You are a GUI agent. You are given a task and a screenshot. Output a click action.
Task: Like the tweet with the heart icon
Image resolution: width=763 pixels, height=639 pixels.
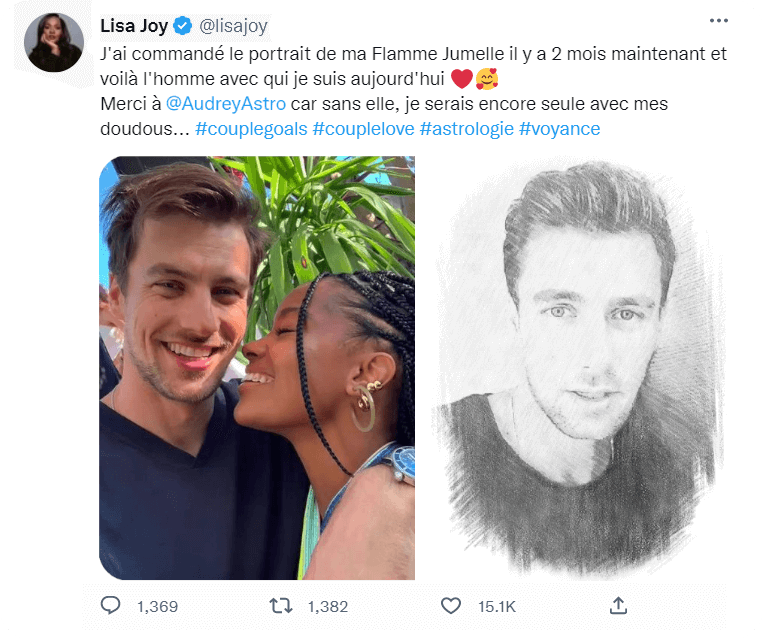(x=451, y=606)
